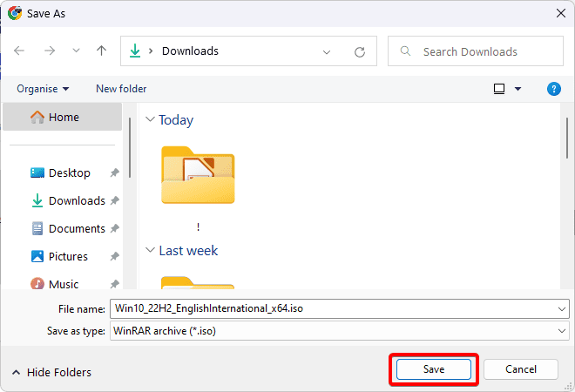The height and width of the screenshot is (392, 575).
Task: Open the view options dropdown arrow
Action: (x=517, y=89)
